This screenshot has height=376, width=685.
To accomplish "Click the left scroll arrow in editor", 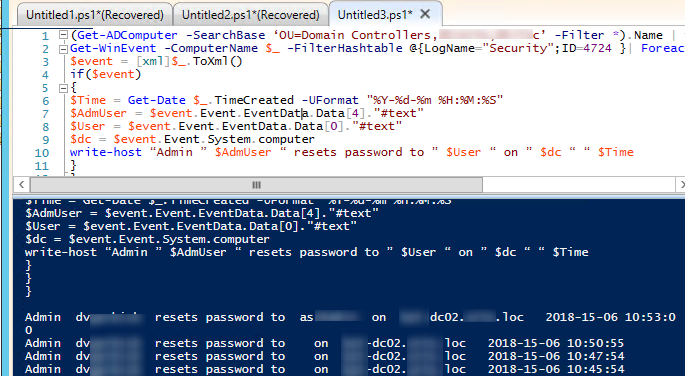I will pyautogui.click(x=21, y=185).
